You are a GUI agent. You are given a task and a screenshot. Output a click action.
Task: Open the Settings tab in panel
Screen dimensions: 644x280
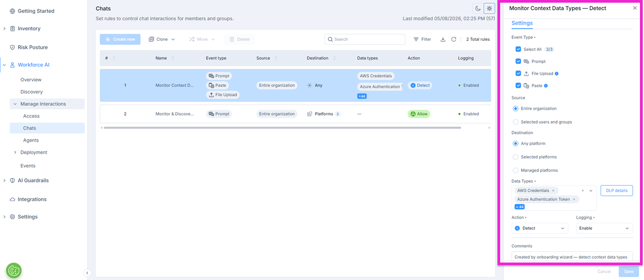522,23
